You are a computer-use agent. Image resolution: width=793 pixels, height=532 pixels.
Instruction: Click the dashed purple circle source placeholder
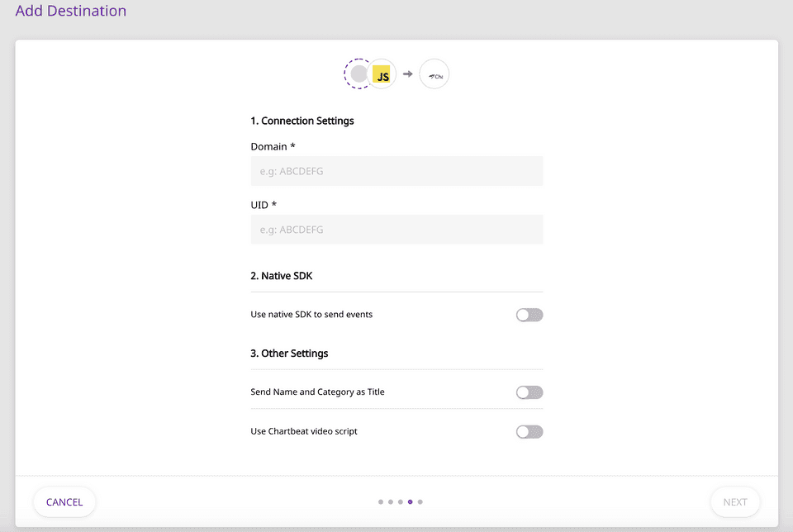pos(358,74)
